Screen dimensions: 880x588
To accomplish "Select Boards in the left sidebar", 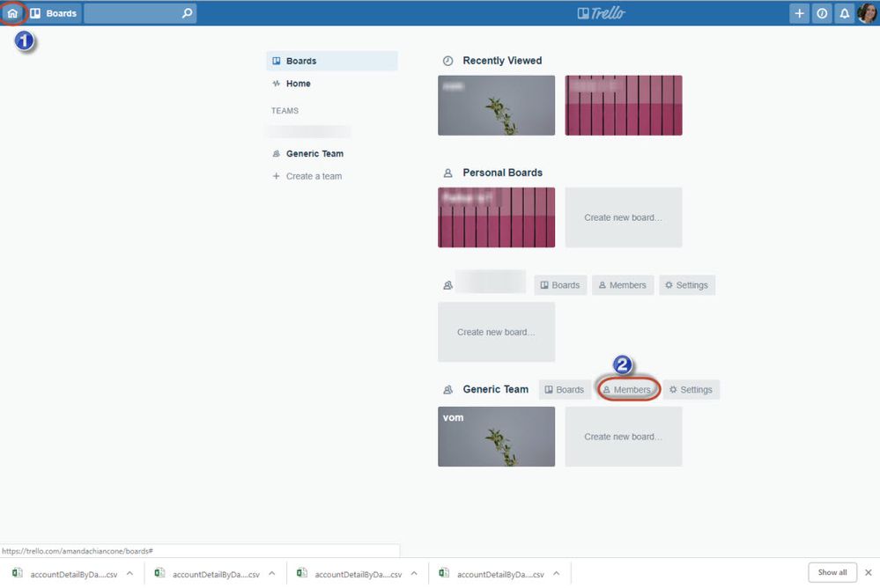I will click(332, 61).
